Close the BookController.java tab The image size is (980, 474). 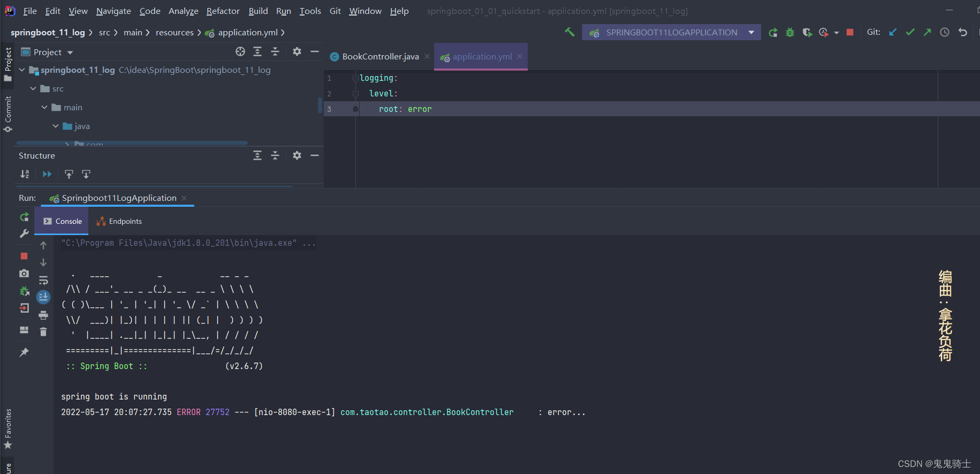pyautogui.click(x=427, y=56)
